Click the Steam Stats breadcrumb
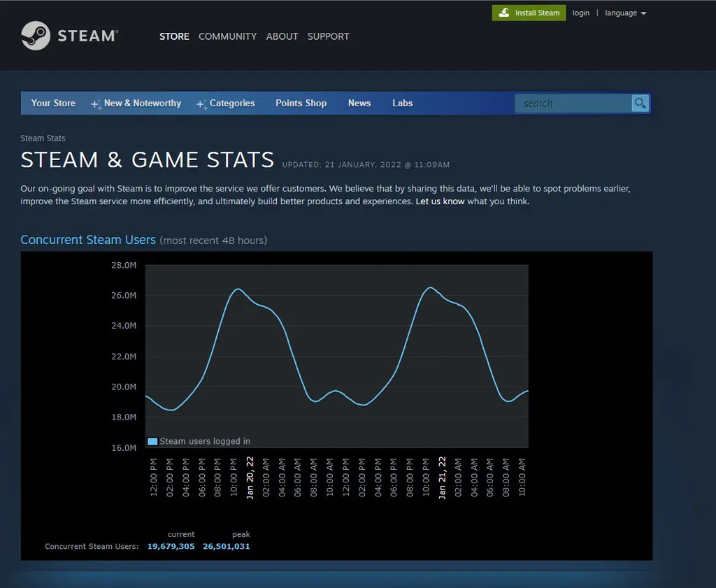 pyautogui.click(x=43, y=138)
